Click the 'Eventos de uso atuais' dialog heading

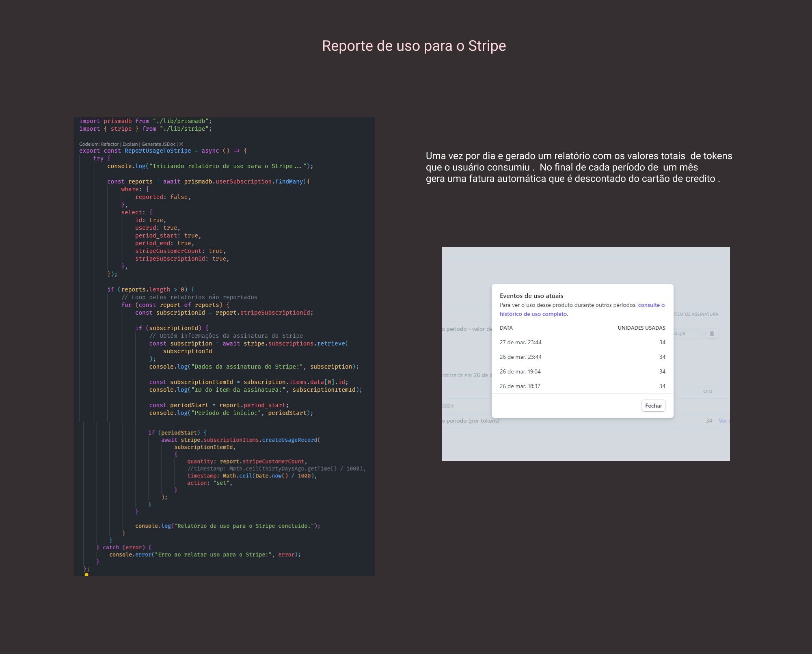coord(531,296)
